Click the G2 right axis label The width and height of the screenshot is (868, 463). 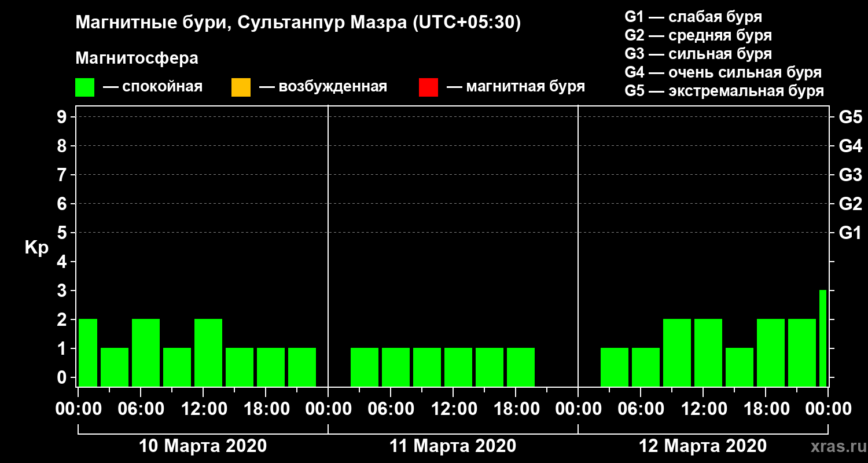850,204
